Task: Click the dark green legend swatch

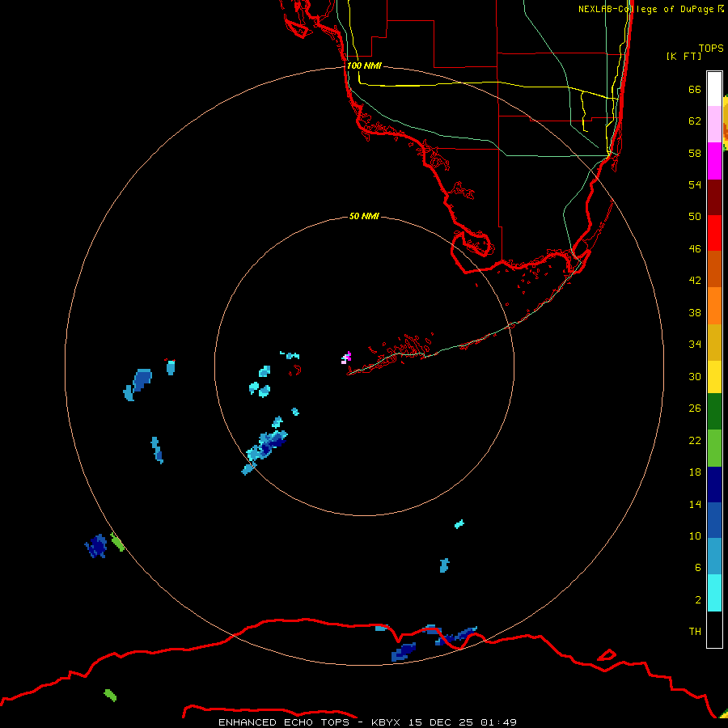Action: [x=714, y=412]
